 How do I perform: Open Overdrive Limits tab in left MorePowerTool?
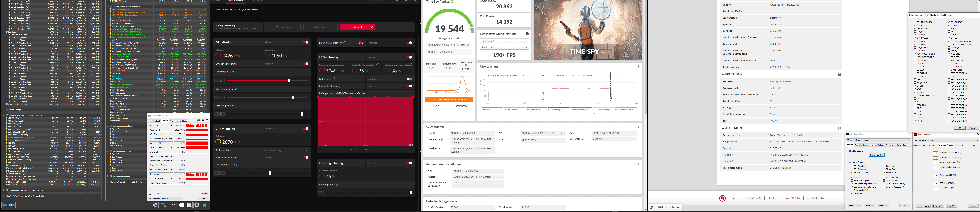[861, 145]
